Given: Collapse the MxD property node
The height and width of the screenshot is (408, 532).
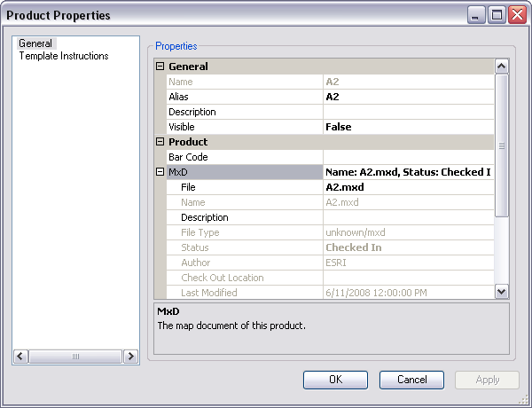Looking at the screenshot, I should pos(160,172).
